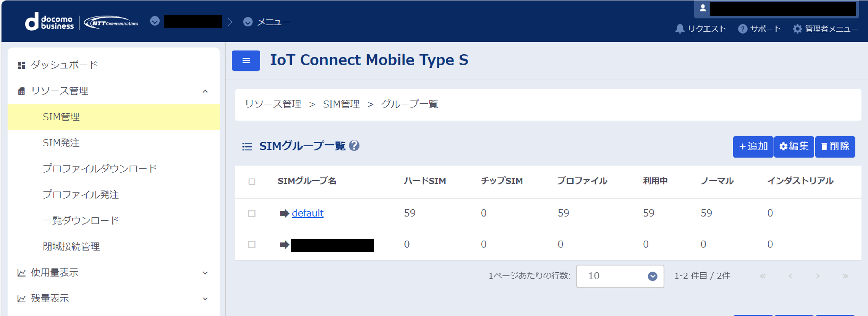Click the help icon beside SIMグループ一覧

click(x=354, y=146)
